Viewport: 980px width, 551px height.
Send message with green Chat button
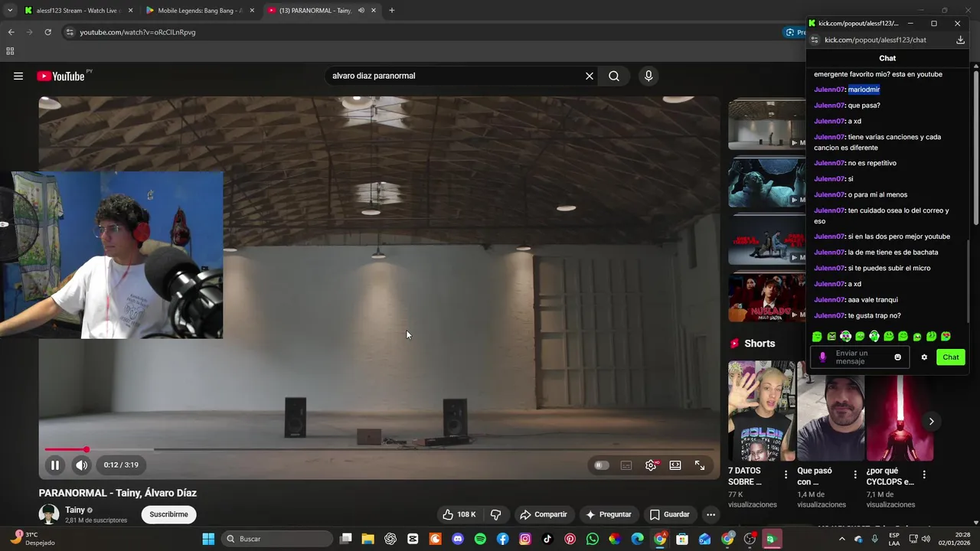point(951,357)
